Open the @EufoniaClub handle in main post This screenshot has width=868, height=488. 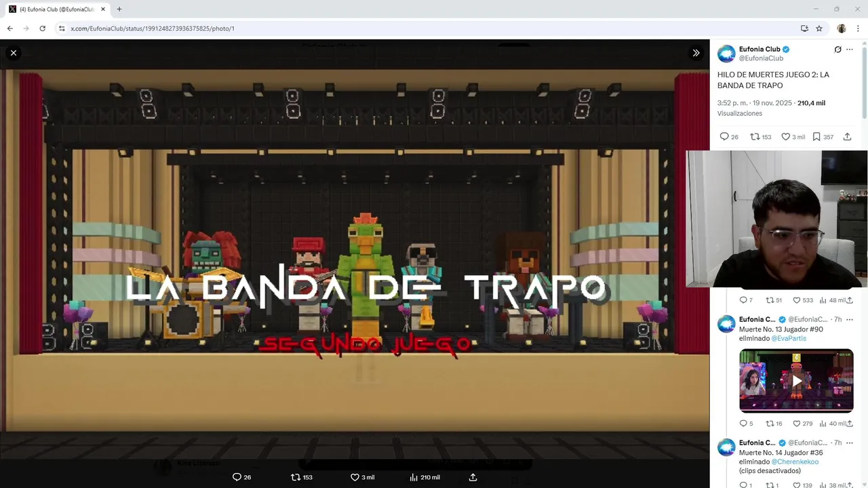pos(761,58)
